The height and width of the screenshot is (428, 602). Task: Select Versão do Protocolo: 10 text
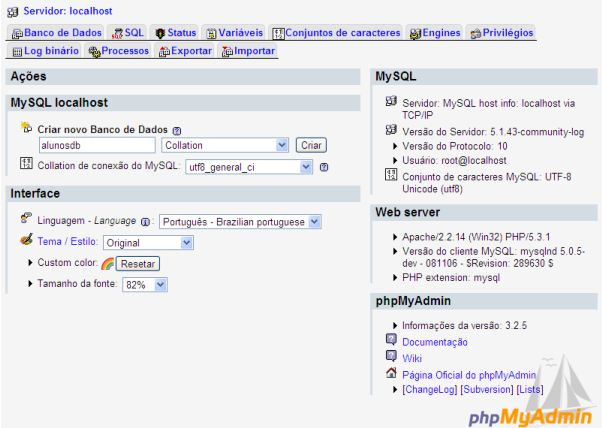[x=455, y=146]
